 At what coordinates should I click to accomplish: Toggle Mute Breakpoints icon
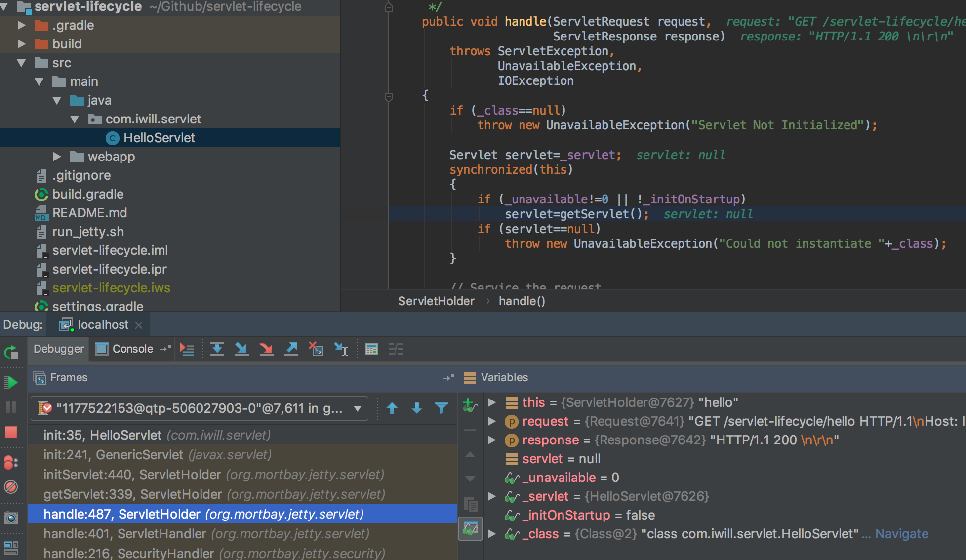pyautogui.click(x=11, y=487)
